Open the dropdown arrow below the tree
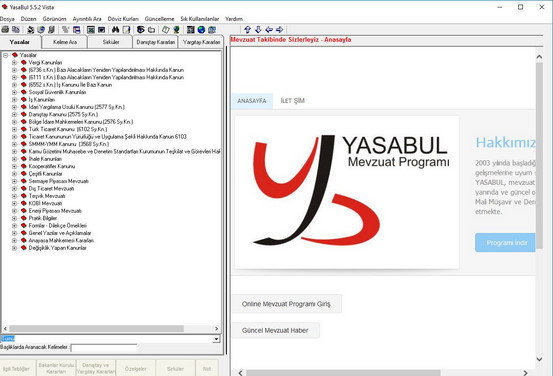This screenshot has height=376, width=553. tap(217, 339)
